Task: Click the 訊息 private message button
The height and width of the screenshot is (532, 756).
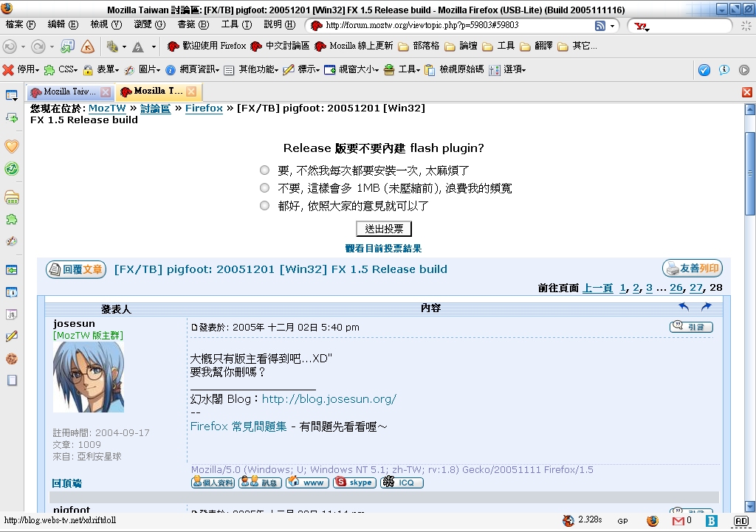Action: (x=261, y=482)
